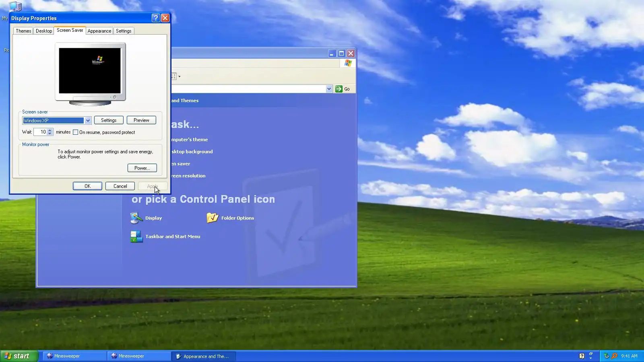This screenshot has width=644, height=362.
Task: Open the Taskbar and Start Menu icon
Action: (x=136, y=237)
